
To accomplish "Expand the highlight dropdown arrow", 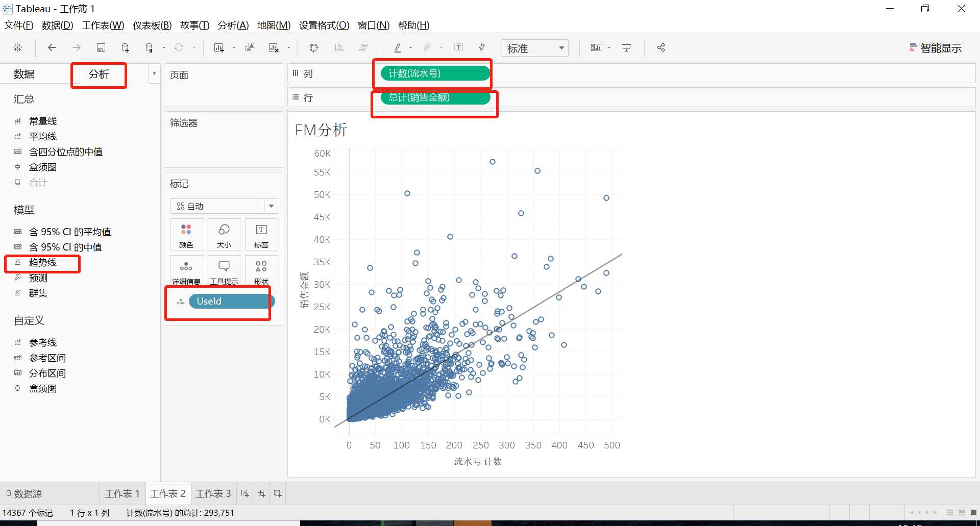I will point(410,47).
